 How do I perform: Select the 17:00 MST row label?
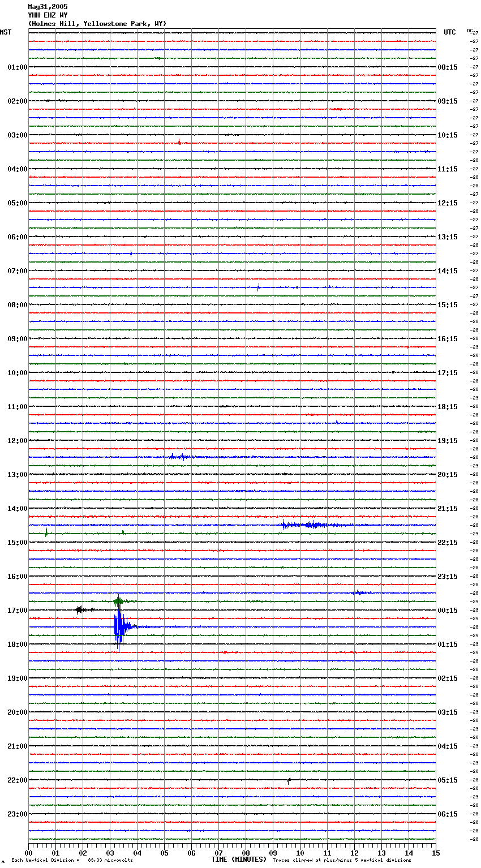pyautogui.click(x=18, y=611)
